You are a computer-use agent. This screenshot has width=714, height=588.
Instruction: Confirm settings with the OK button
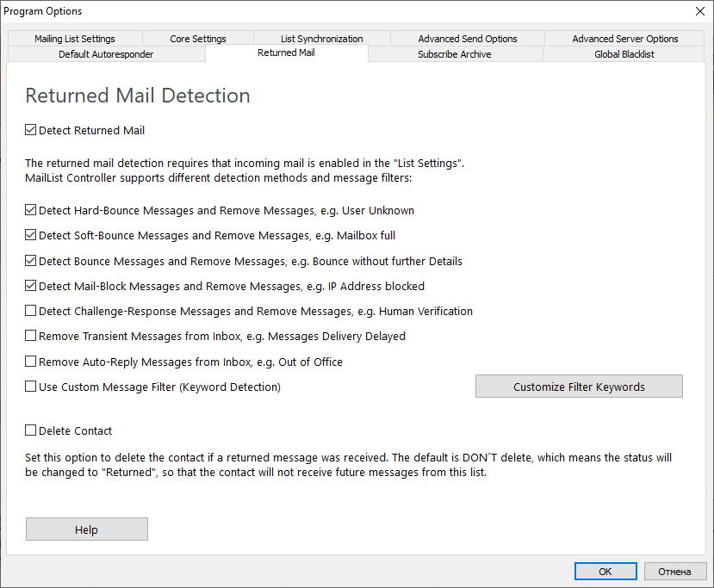pos(605,572)
